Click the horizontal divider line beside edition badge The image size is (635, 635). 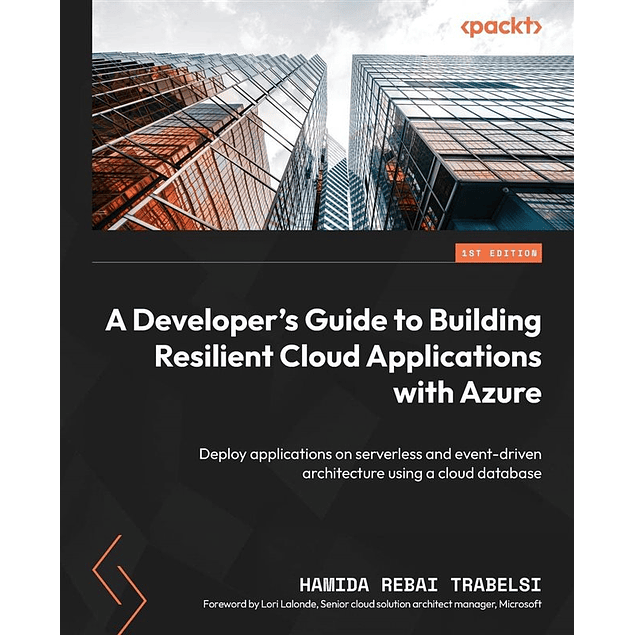point(270,262)
